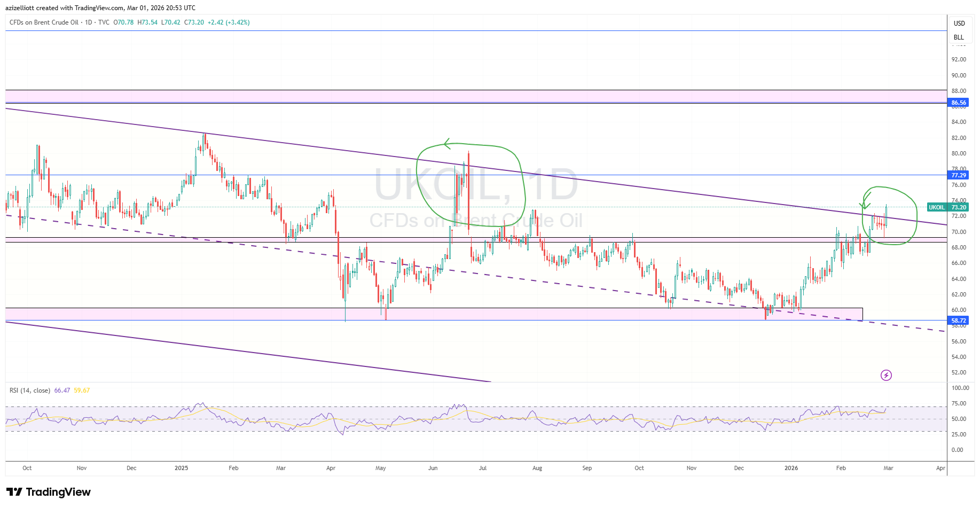Click the 25.00 RSI scale value
The image size is (980, 508).
(x=959, y=434)
